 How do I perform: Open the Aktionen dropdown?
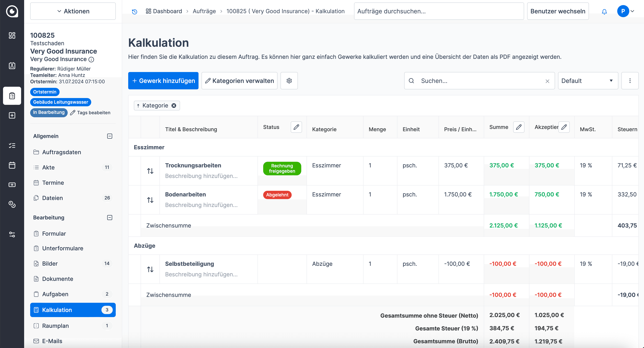(x=73, y=11)
